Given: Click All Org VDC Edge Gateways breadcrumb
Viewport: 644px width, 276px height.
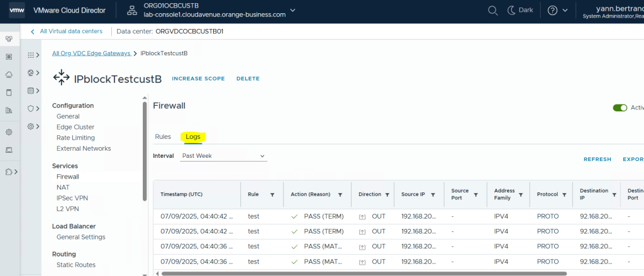Looking at the screenshot, I should (x=91, y=53).
